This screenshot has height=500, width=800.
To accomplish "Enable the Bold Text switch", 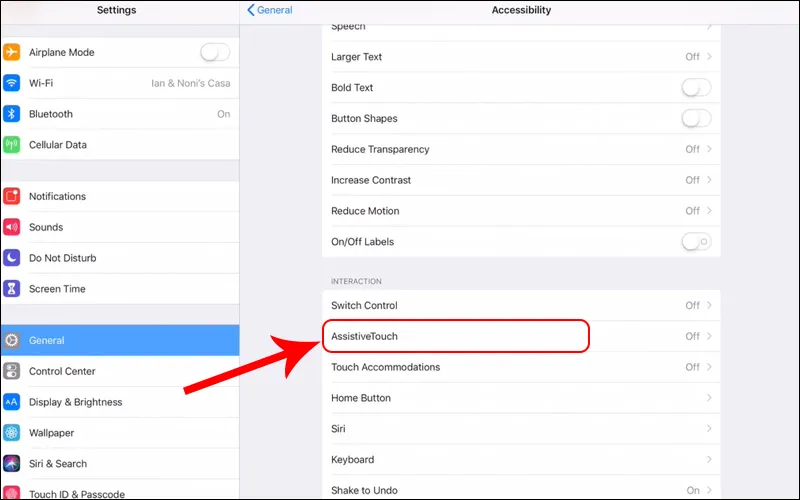I will pyautogui.click(x=696, y=87).
